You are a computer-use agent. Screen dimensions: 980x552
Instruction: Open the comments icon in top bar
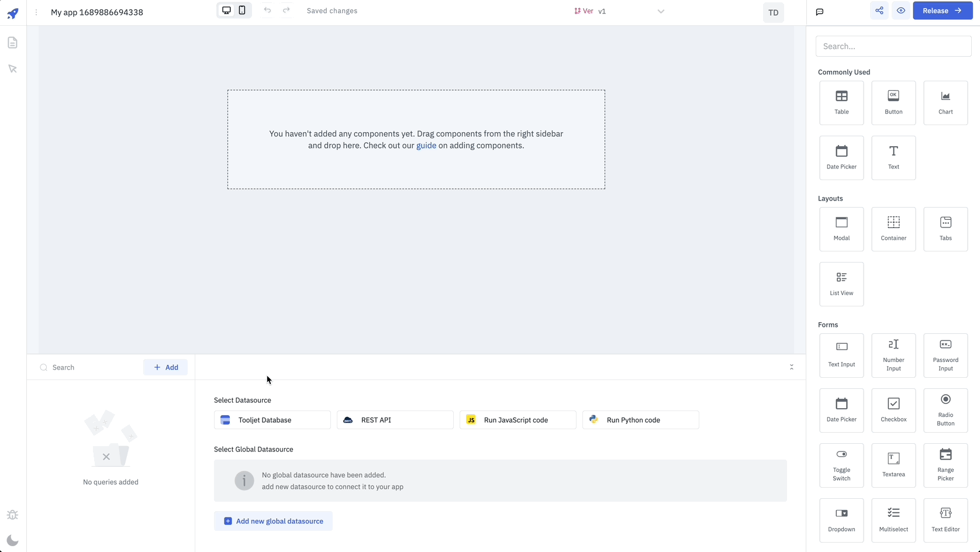click(x=820, y=12)
